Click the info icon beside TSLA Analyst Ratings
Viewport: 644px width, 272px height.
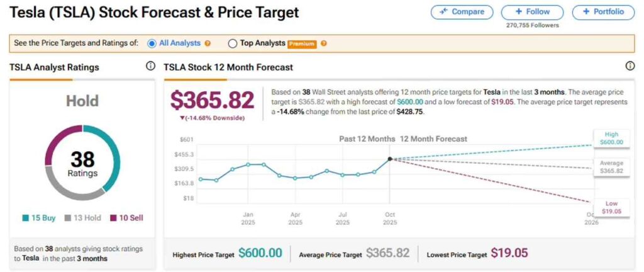click(150, 66)
